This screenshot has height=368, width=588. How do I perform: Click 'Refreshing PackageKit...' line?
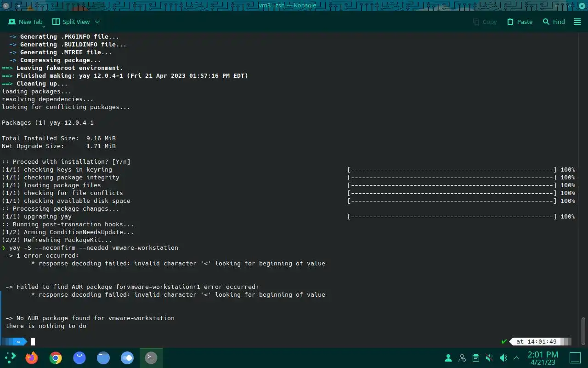(57, 240)
